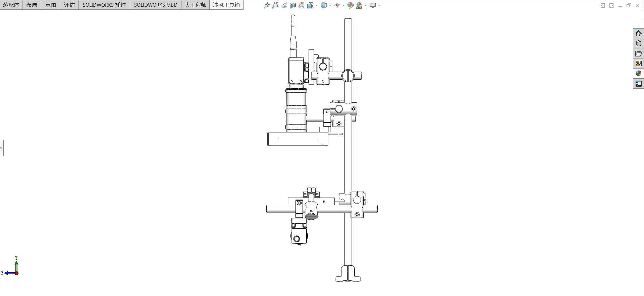Screen dimensions: 644x296
Task: Select the 沐风工具箱 tab
Action: point(226,5)
